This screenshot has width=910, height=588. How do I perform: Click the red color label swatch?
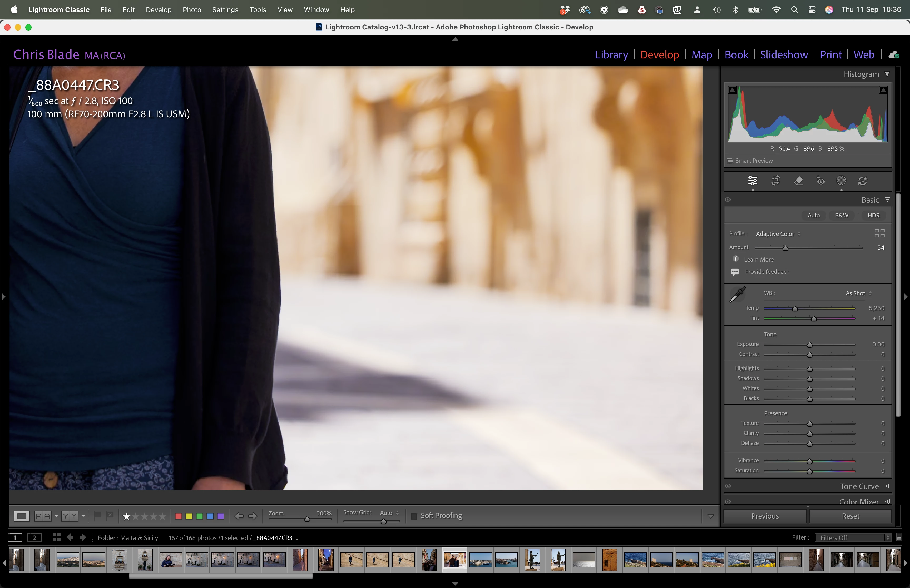click(178, 516)
